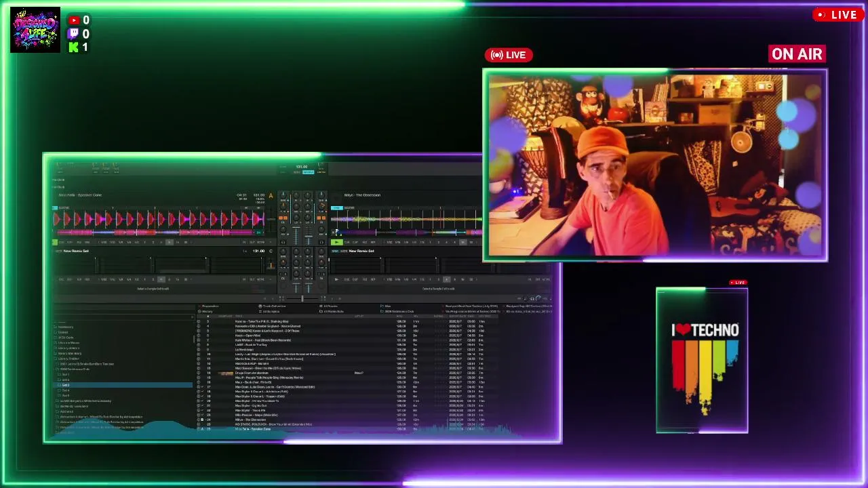Toggle the orange FX assign buttons on channel B
This screenshot has width=868, height=488.
(x=321, y=218)
